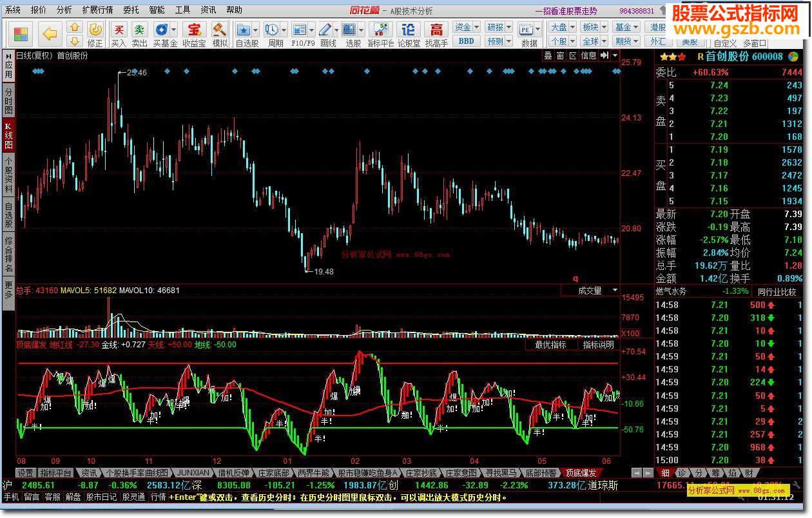Open the 收益宝 icon

click(193, 30)
